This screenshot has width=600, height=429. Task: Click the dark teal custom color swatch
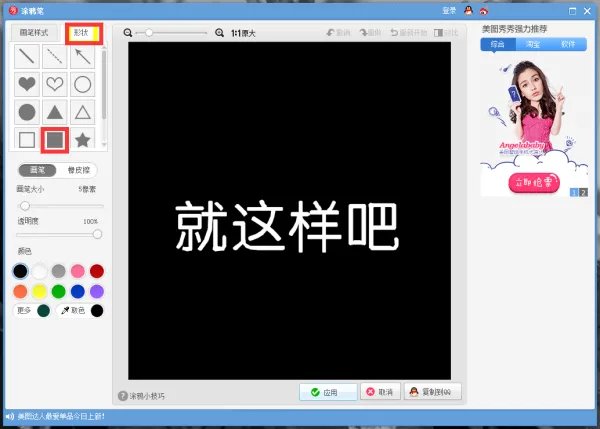44,310
